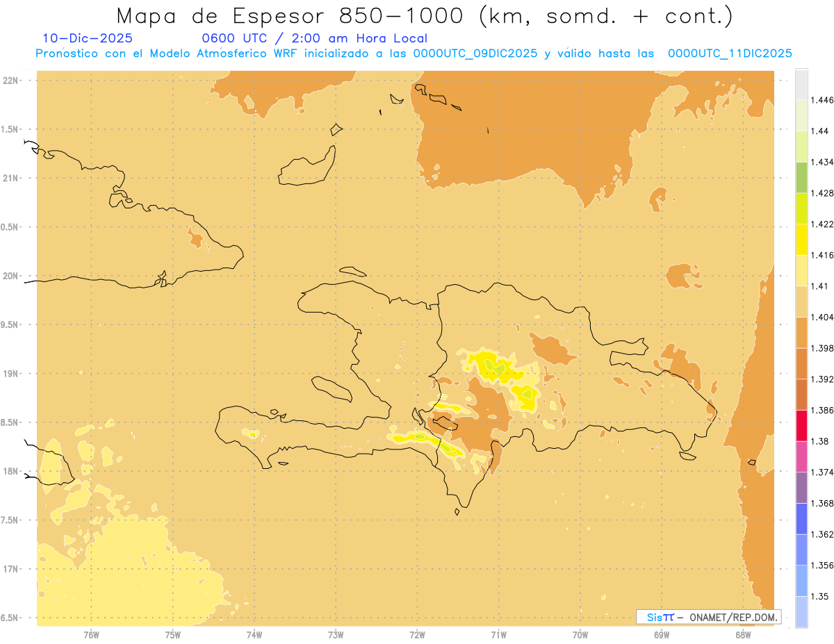Viewport: 834px width, 644px height.
Task: Click the colorbar value '1.416'
Action: click(821, 255)
